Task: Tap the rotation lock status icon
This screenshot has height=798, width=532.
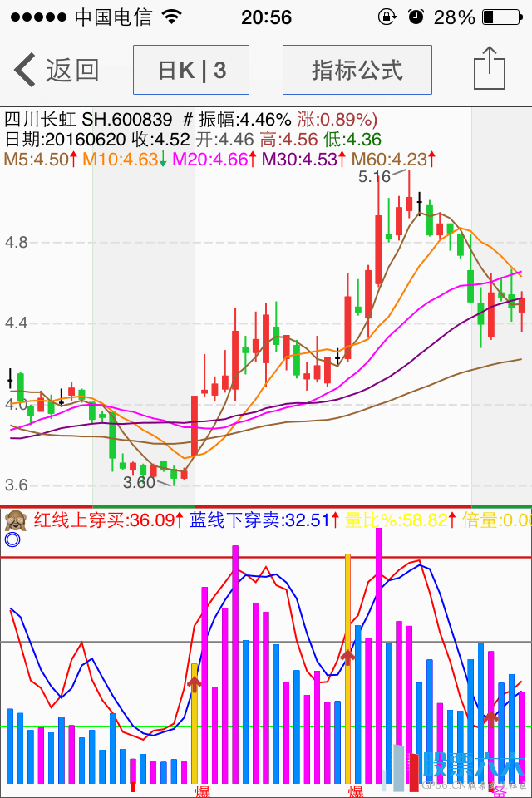Action: click(387, 17)
